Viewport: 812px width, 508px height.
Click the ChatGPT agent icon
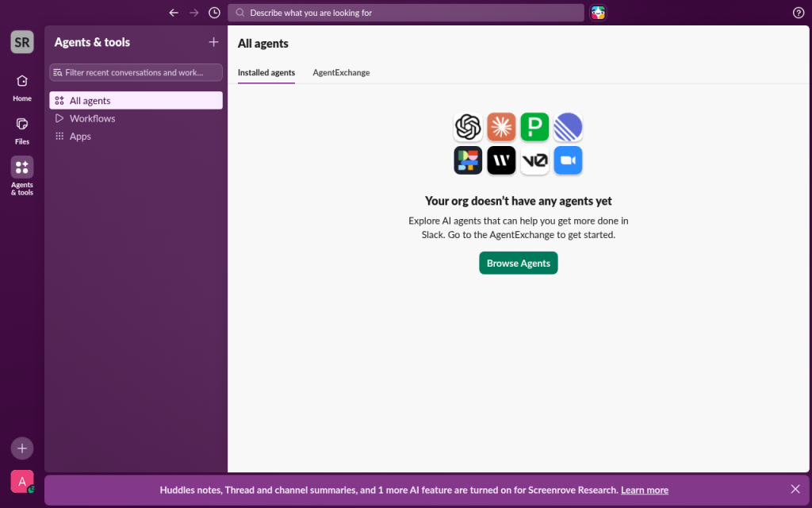468,127
